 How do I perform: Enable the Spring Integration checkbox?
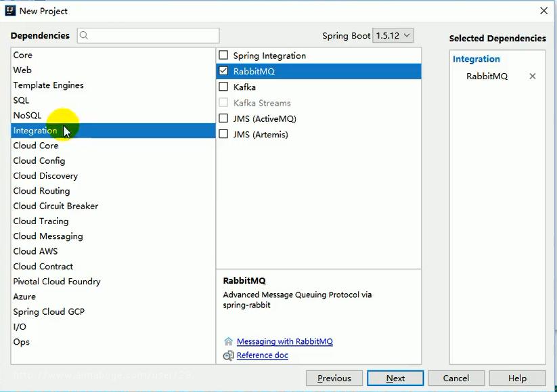(223, 55)
